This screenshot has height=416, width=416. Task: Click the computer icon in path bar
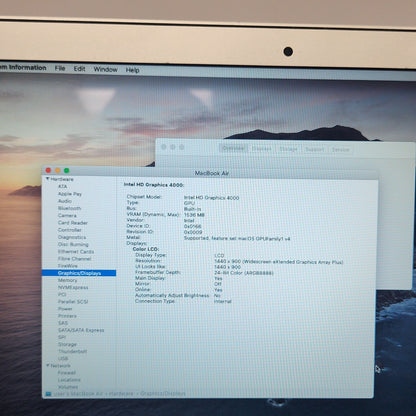point(48,394)
